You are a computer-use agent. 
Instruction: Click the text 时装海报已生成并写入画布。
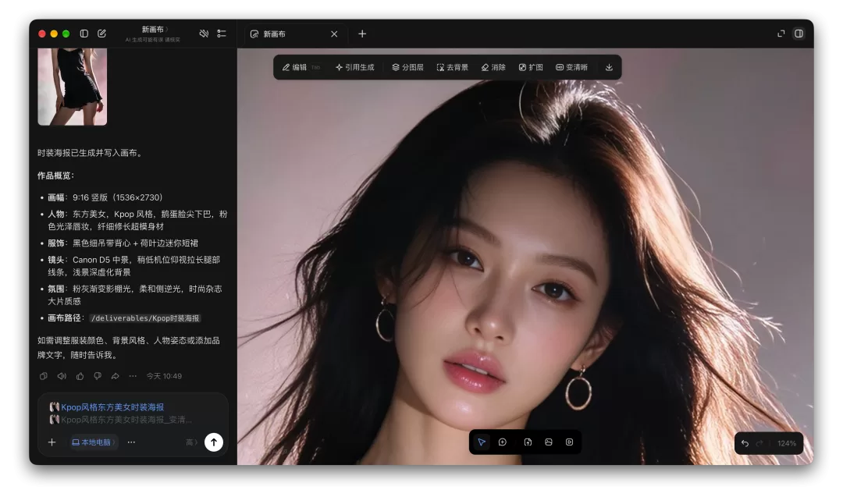pyautogui.click(x=91, y=153)
